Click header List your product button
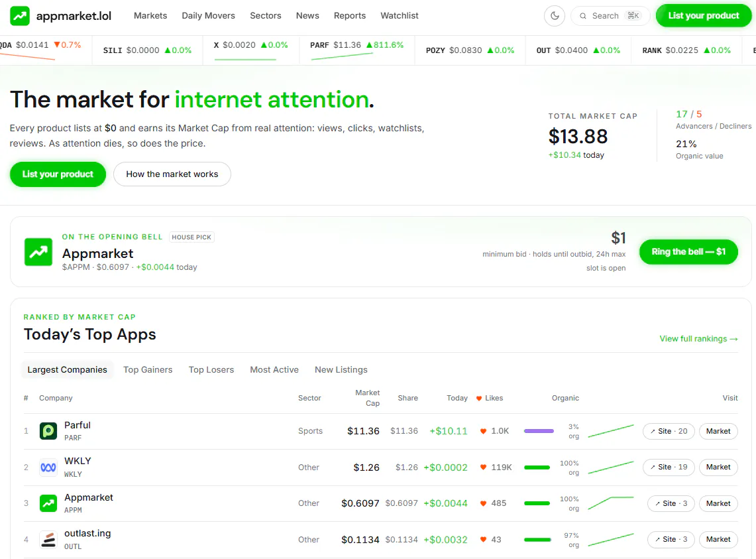The height and width of the screenshot is (559, 756). [x=704, y=15]
